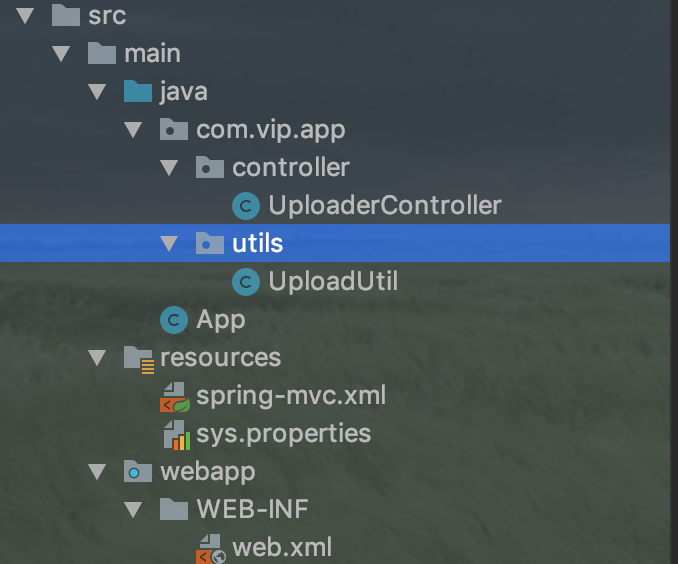Select the spring-mvc.xml file name

point(291,396)
